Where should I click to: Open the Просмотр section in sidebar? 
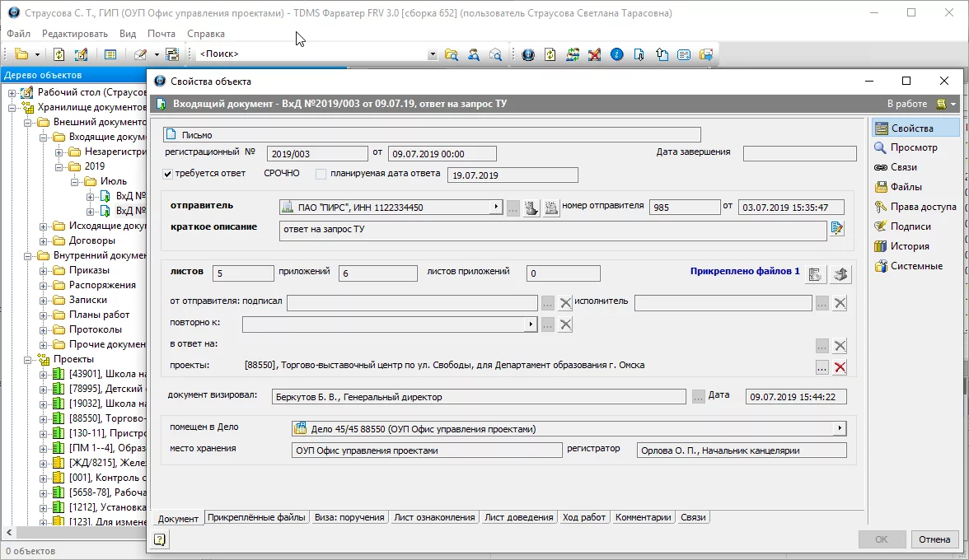[x=913, y=147]
